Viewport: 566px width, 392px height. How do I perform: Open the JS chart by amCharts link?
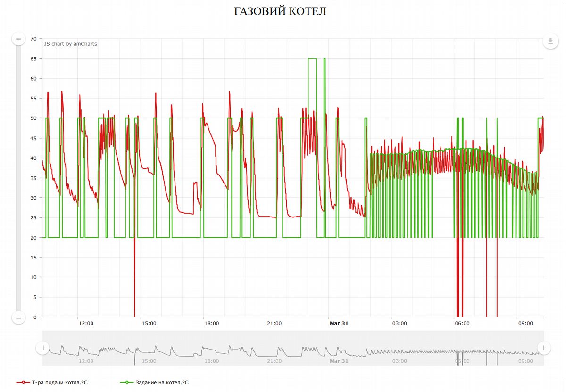pyautogui.click(x=71, y=44)
